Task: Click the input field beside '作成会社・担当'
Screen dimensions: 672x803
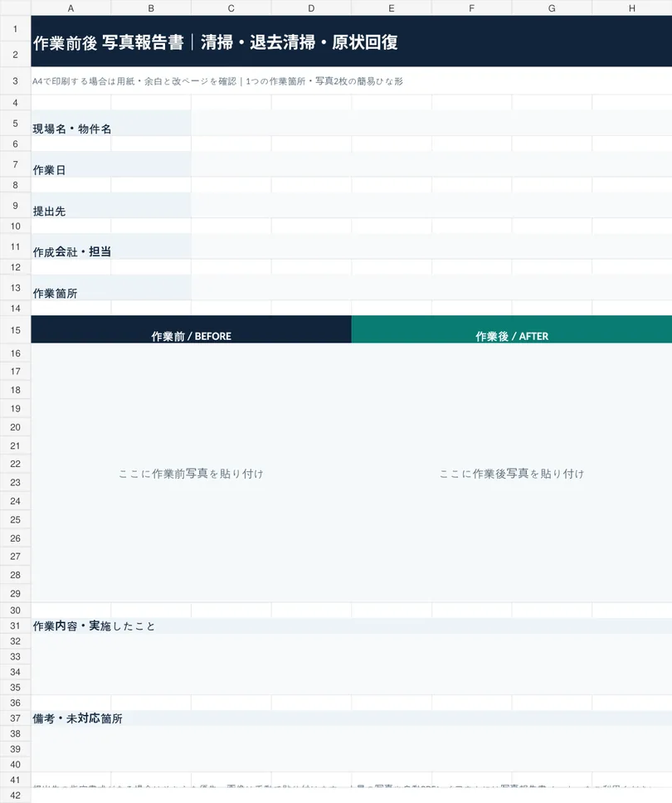Action: tap(431, 246)
